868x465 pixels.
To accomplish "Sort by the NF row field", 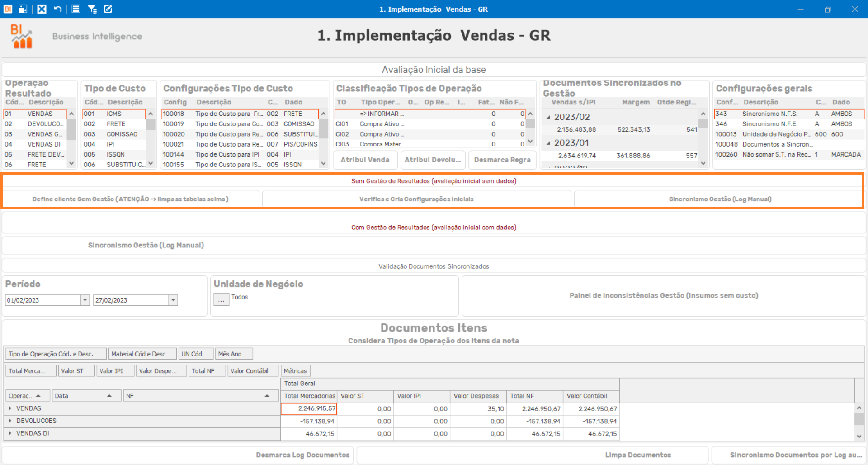I will coord(202,396).
